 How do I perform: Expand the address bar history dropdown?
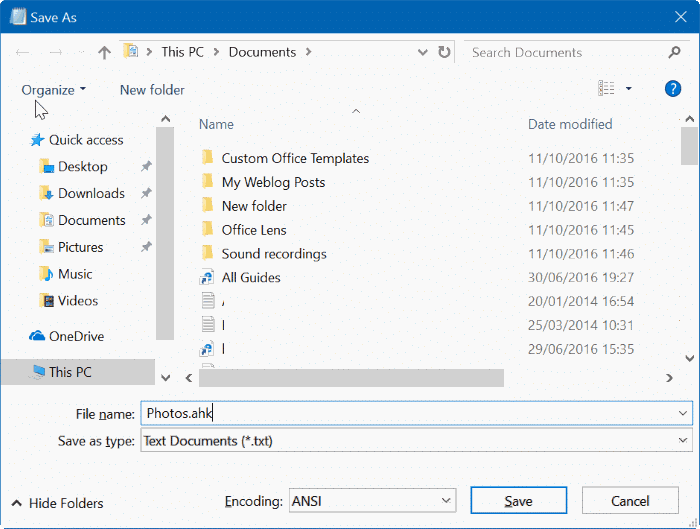pos(422,52)
